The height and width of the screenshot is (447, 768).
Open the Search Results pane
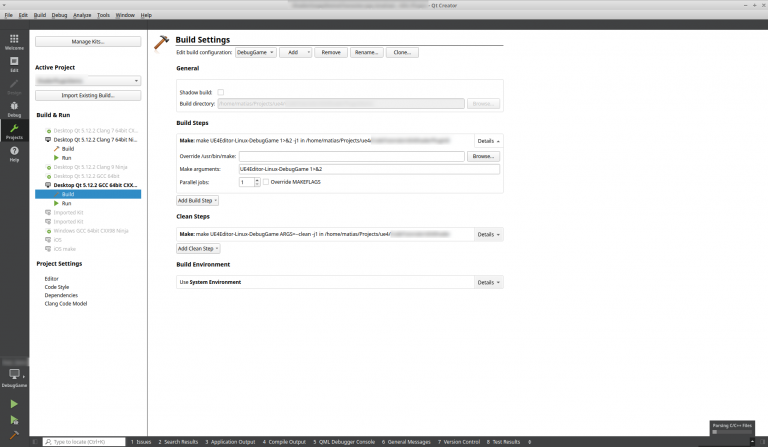(178, 442)
